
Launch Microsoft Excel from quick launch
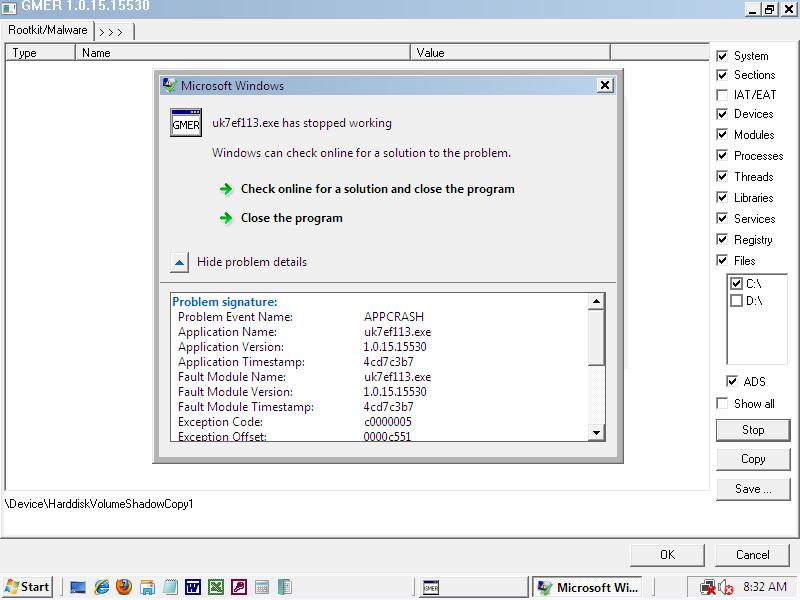(216, 587)
